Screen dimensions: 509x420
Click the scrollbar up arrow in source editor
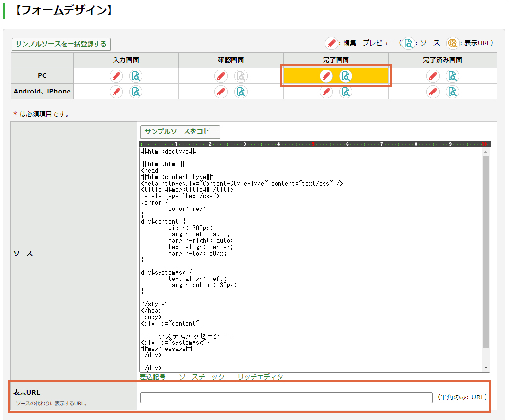[486, 152]
